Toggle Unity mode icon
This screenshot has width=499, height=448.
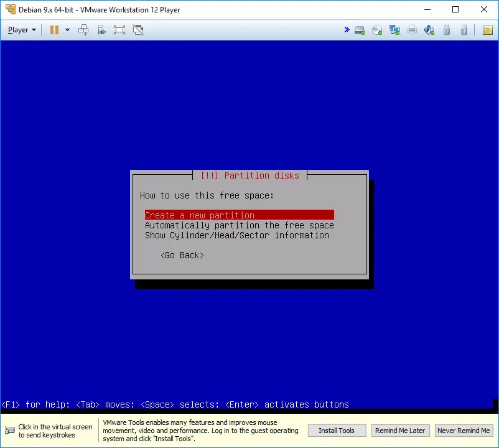(x=138, y=30)
